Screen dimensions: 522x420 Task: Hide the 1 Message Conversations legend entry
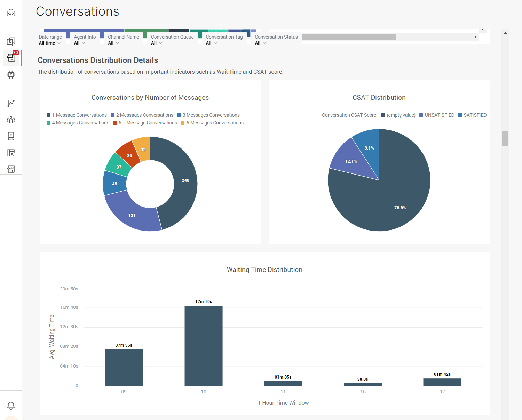pos(77,115)
